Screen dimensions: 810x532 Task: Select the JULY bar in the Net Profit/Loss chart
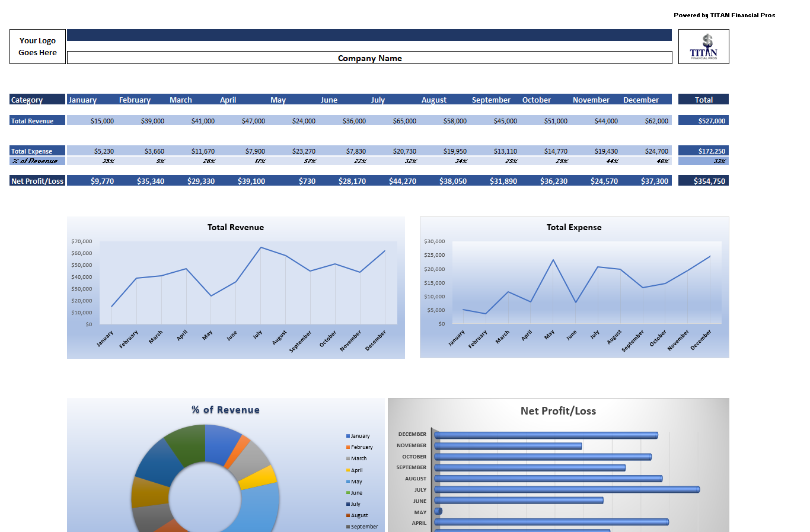566,489
